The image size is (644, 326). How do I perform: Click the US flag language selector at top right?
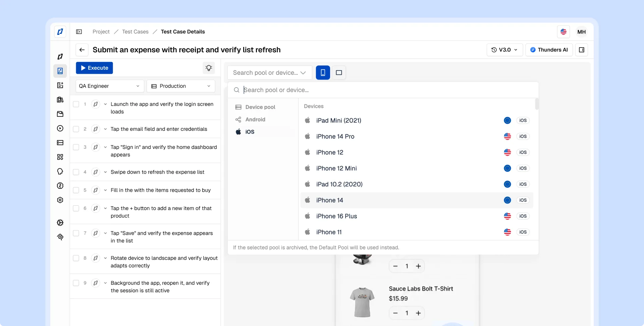563,32
